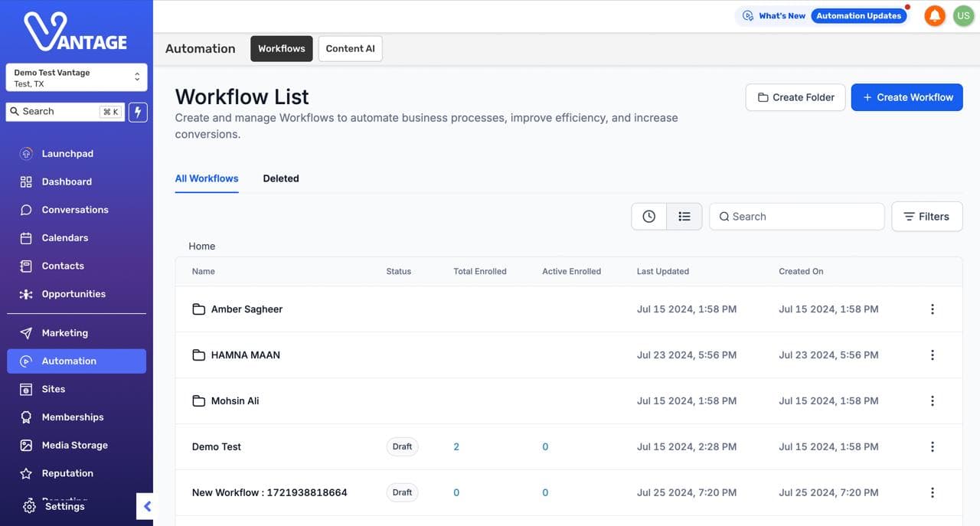Click the Amber Sagheer folder name
Image resolution: width=980 pixels, height=526 pixels.
[x=247, y=309]
